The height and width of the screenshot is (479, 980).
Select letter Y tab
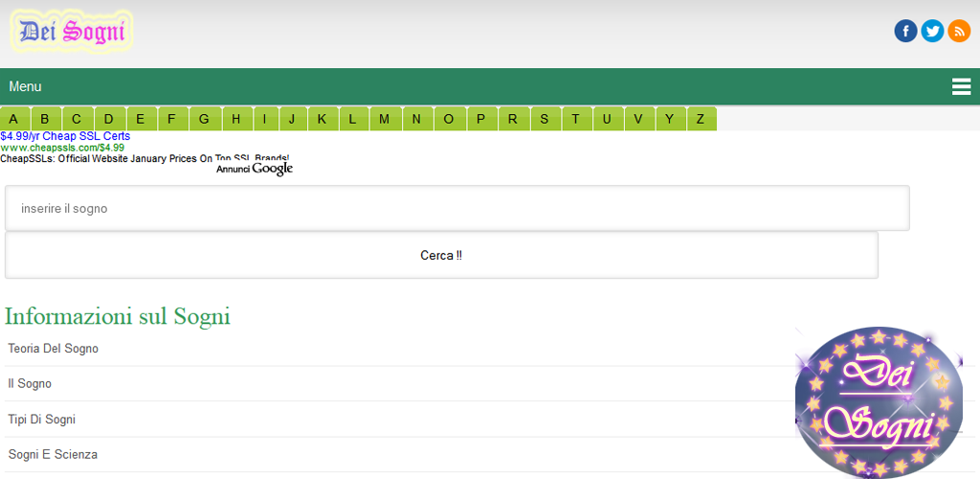670,119
